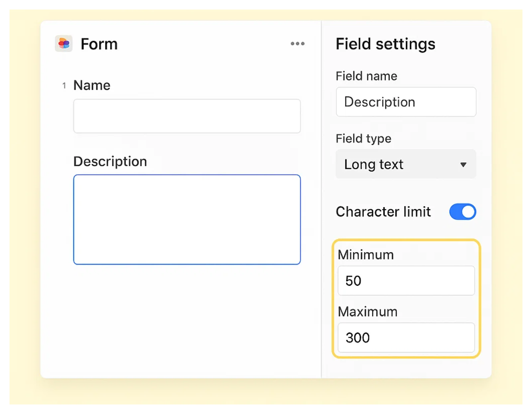The width and height of the screenshot is (532, 414).
Task: Click the Description text area
Action: [x=187, y=219]
